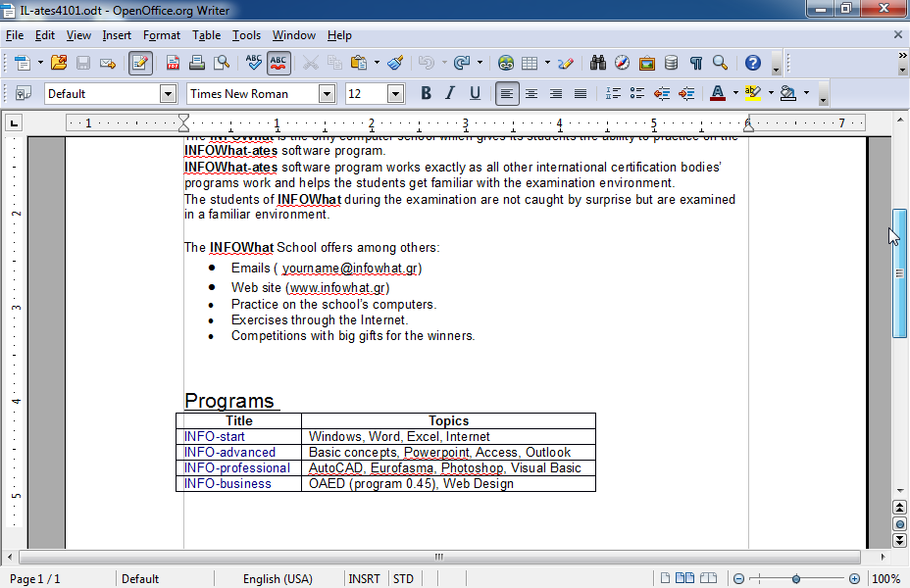This screenshot has height=588, width=910.
Task: Open Help via the toolbar button
Action: click(x=752, y=62)
